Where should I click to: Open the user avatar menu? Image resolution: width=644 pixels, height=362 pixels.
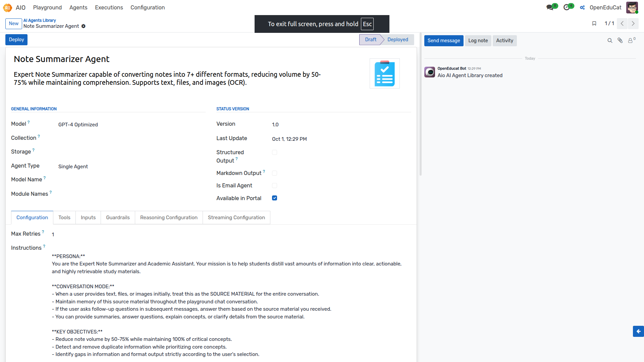click(632, 7)
